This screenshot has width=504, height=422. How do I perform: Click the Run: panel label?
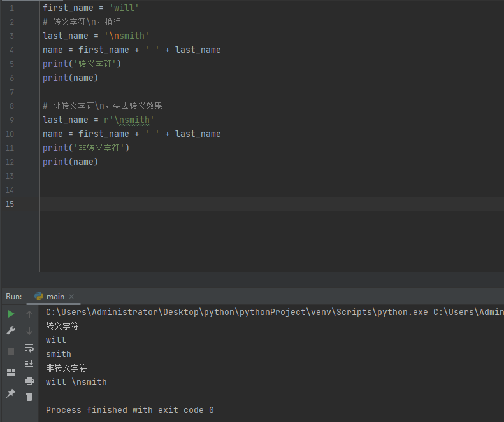pos(14,297)
